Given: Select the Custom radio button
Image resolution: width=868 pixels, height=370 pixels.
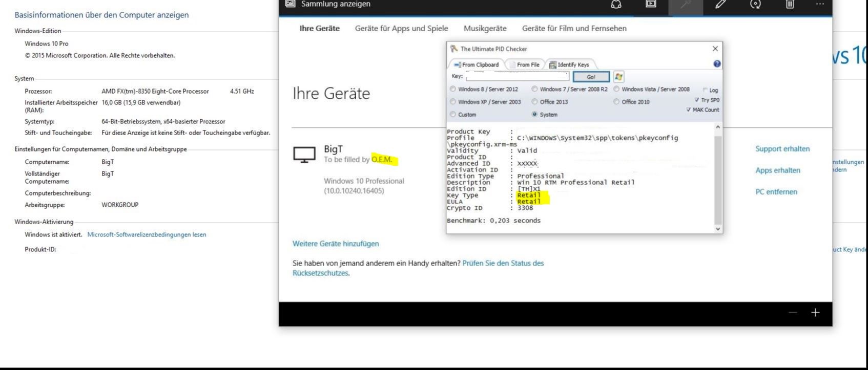Looking at the screenshot, I should (x=453, y=115).
